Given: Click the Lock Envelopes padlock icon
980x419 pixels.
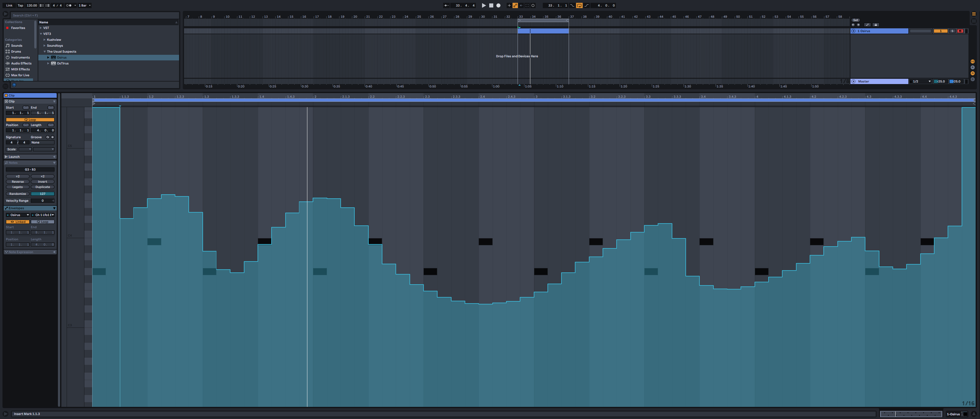Looking at the screenshot, I should (875, 25).
